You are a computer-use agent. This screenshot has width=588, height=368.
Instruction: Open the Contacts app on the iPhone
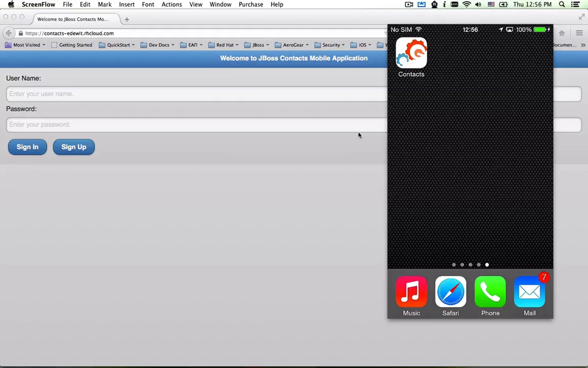click(x=411, y=53)
